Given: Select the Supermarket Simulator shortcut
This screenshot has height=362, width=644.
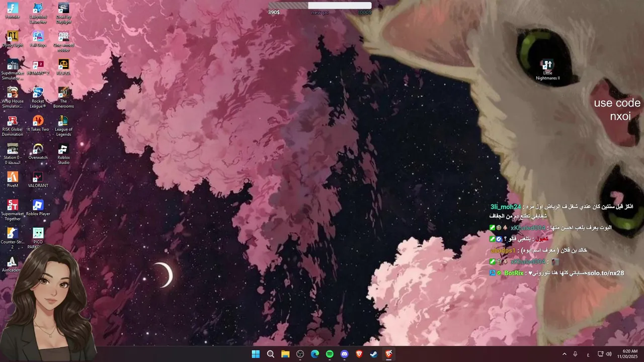Looking at the screenshot, I should pyautogui.click(x=13, y=70).
